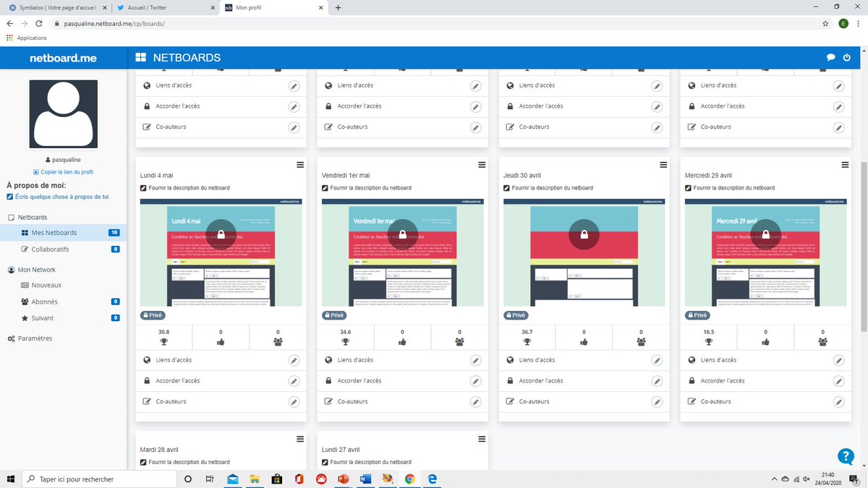The image size is (868, 488).
Task: Open hamburger menu of Vendredi 1er mai card
Action: 482,165
